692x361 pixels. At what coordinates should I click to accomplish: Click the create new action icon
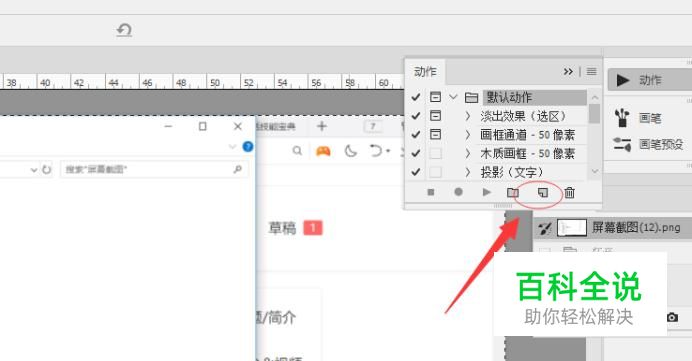point(542,192)
